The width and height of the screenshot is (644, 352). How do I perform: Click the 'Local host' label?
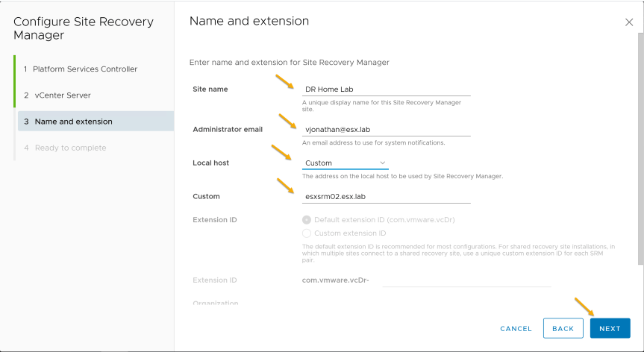[210, 163]
